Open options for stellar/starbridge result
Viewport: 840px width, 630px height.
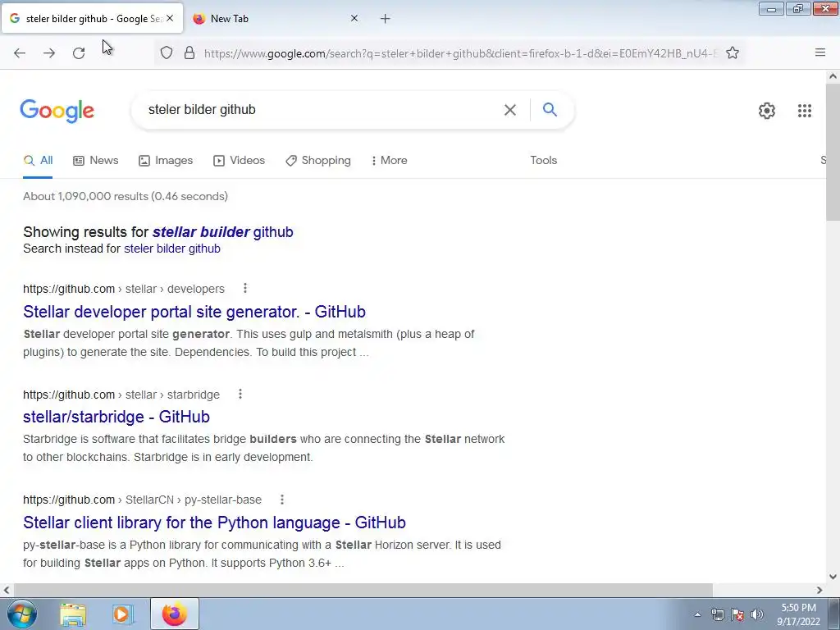240,395
